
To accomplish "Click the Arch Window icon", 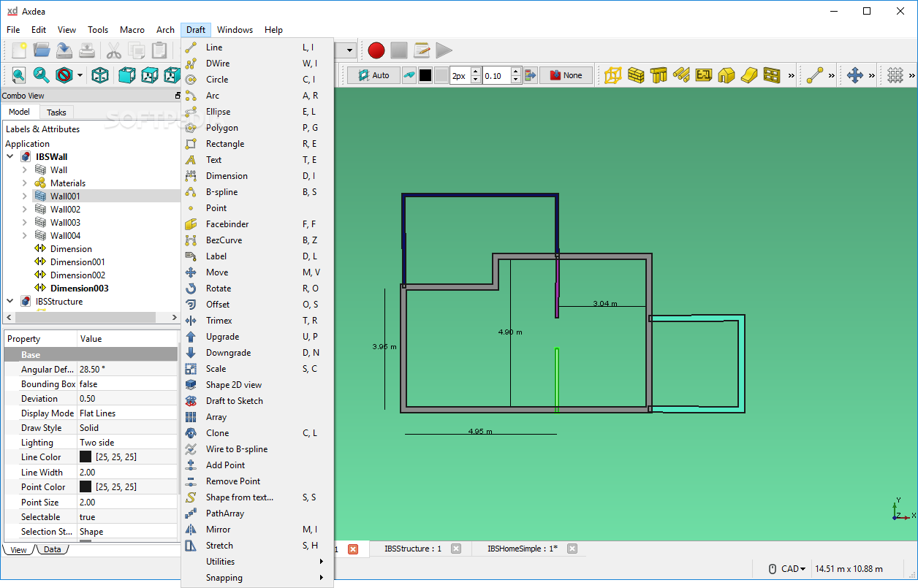I will tap(772, 75).
